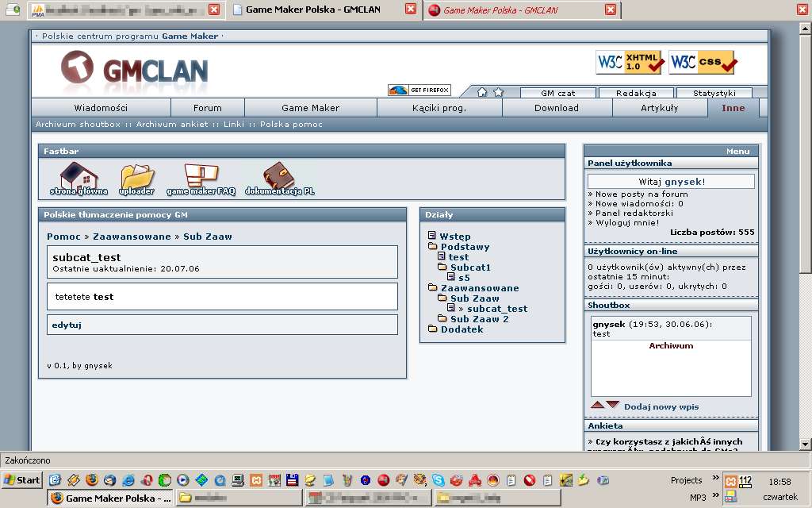Switch to the Download menu tab
Viewport: 812px width, 508px height.
coord(557,108)
